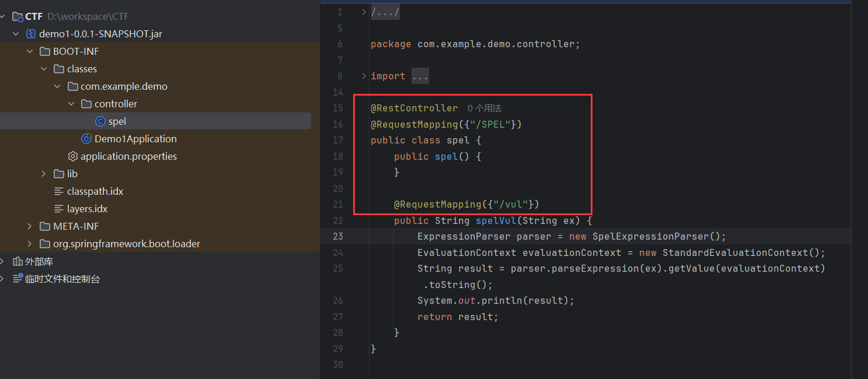The width and height of the screenshot is (868, 379).
Task: Collapse the classes folder chevron
Action: pos(44,69)
